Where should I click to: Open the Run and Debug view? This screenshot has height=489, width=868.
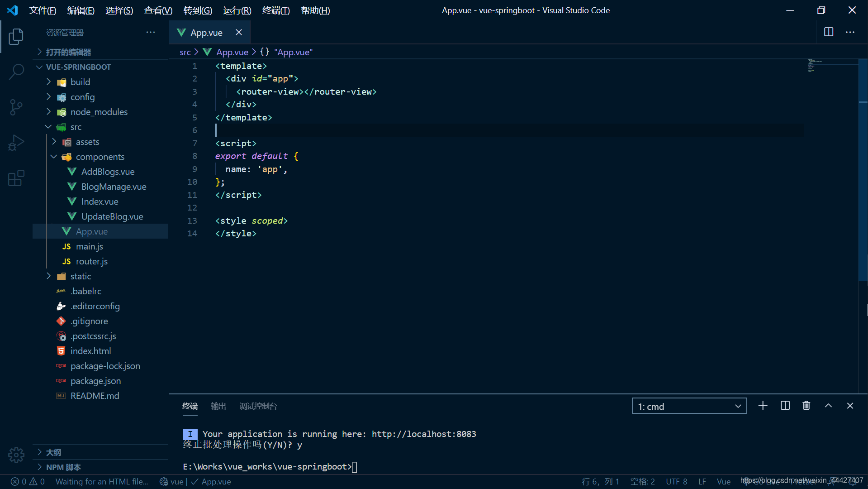16,143
